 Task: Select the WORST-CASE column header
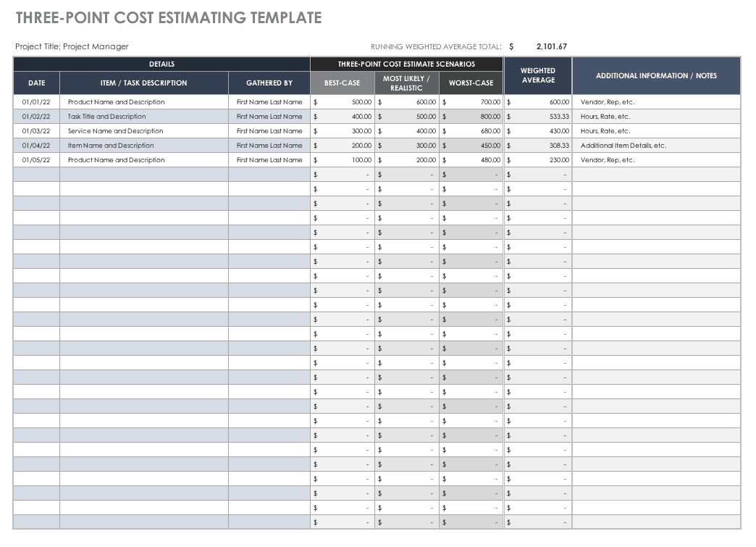tap(471, 83)
